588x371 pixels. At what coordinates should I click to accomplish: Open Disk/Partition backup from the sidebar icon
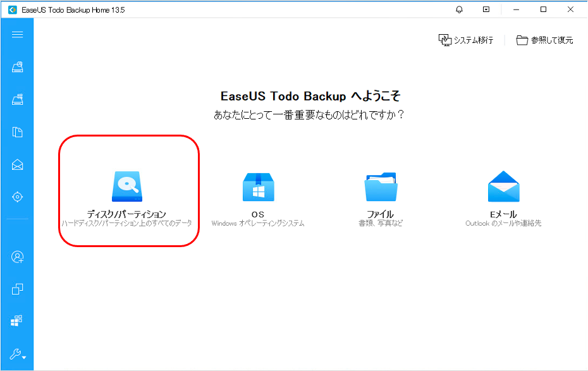point(17,67)
